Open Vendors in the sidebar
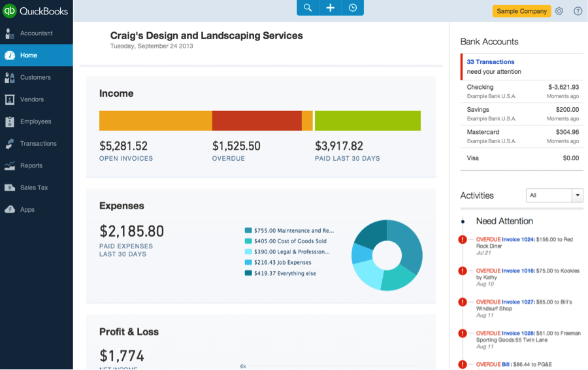 (x=37, y=99)
